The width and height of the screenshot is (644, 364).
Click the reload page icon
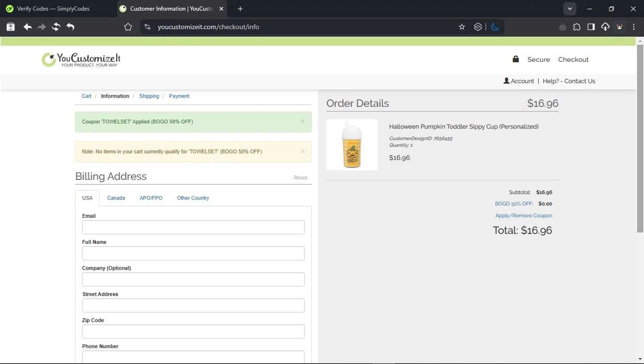pyautogui.click(x=56, y=27)
